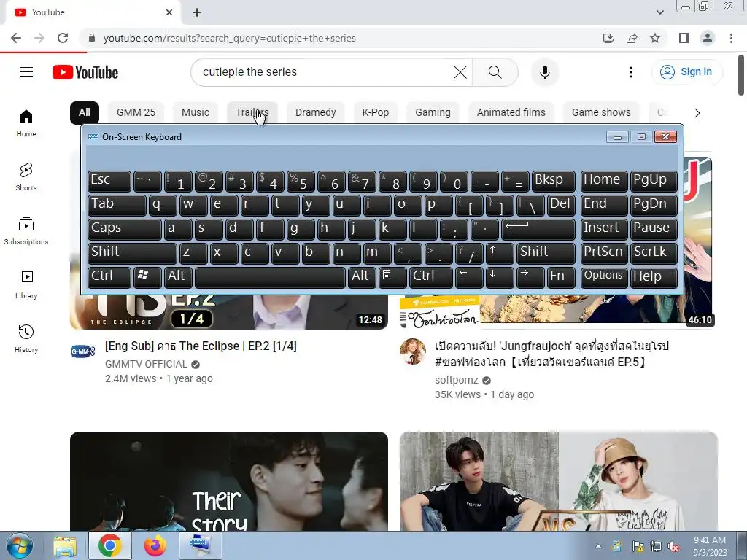Open the Home sidebar item

[26, 122]
